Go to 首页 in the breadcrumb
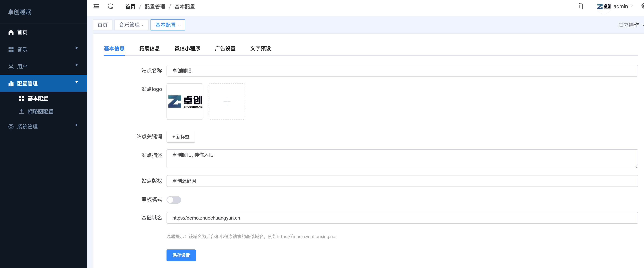The image size is (644, 268). pyautogui.click(x=130, y=7)
